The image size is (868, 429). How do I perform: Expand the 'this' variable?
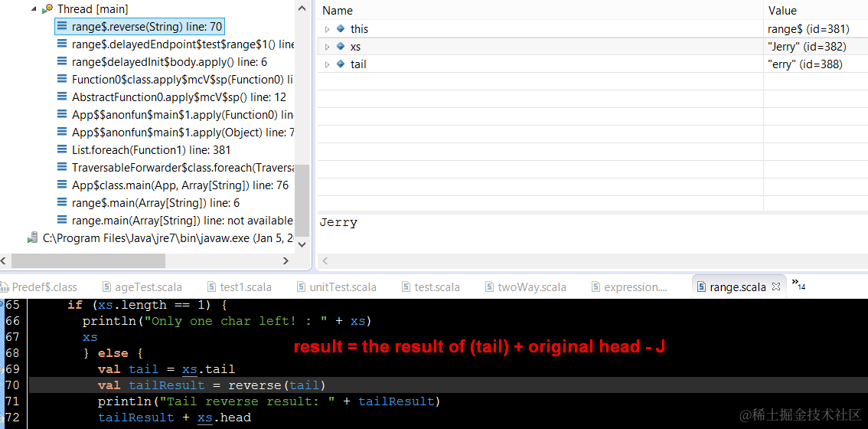(x=327, y=29)
